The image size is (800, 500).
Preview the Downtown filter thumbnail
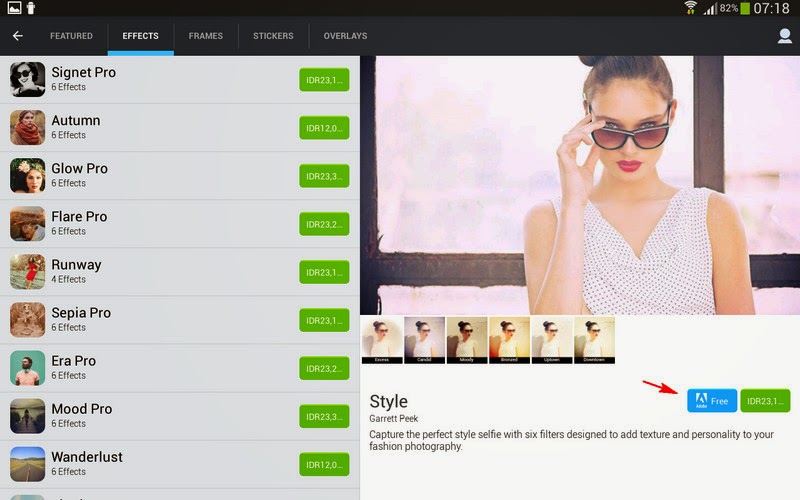(594, 340)
